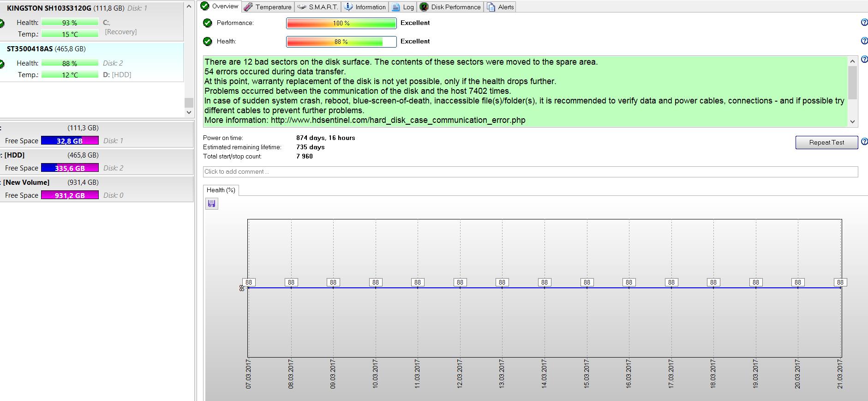This screenshot has height=401, width=868.
Task: Click the help icon next to Performance
Action: pos(864,23)
